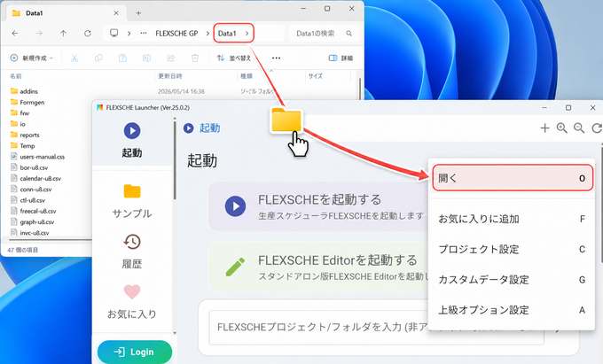Click the Cut scissors icon in Explorer

point(74,58)
